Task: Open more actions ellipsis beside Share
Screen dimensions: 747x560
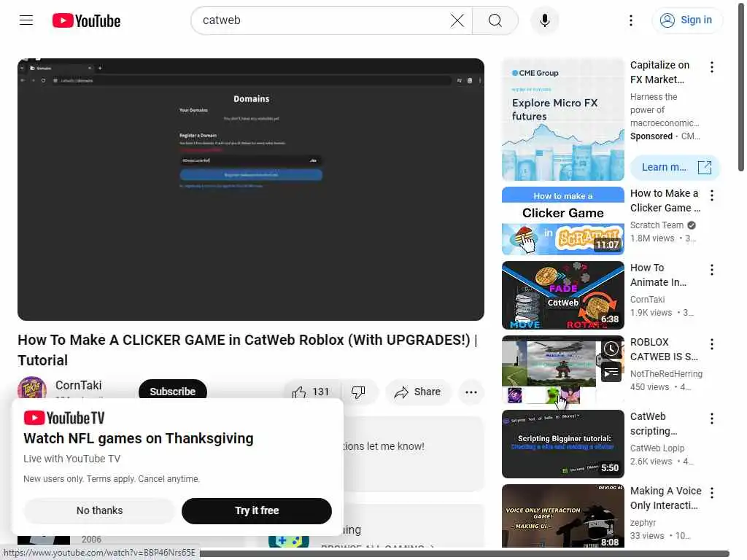Action: 471,392
